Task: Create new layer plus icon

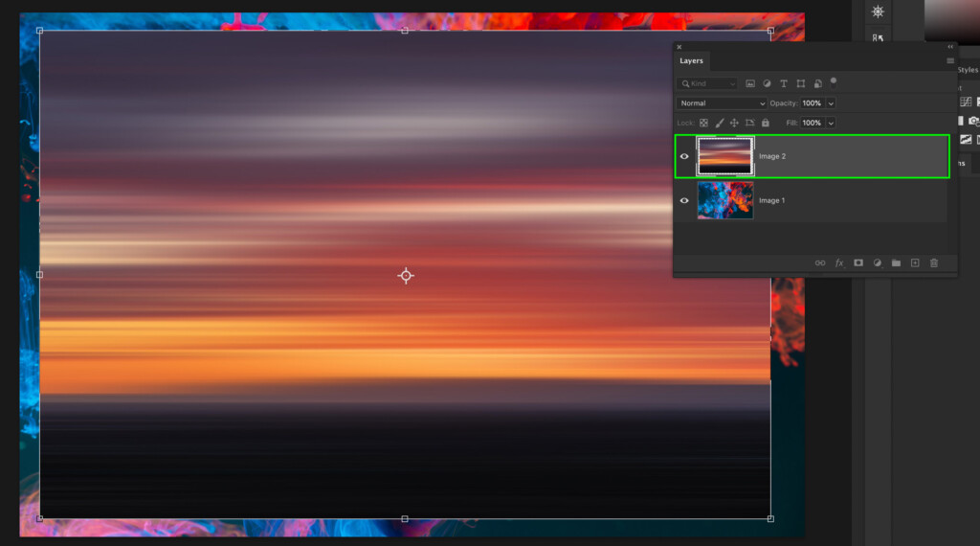Action: 915,263
